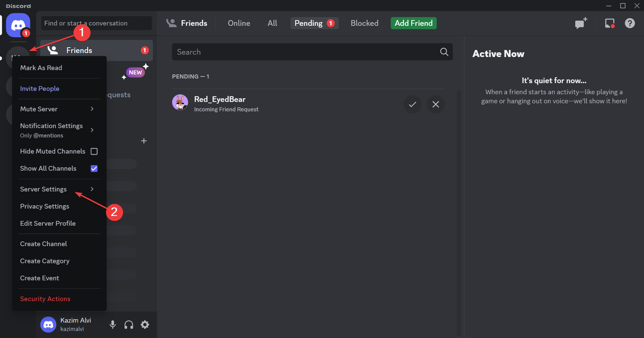Click the New Group DM icon
The width and height of the screenshot is (644, 338).
[x=581, y=23]
